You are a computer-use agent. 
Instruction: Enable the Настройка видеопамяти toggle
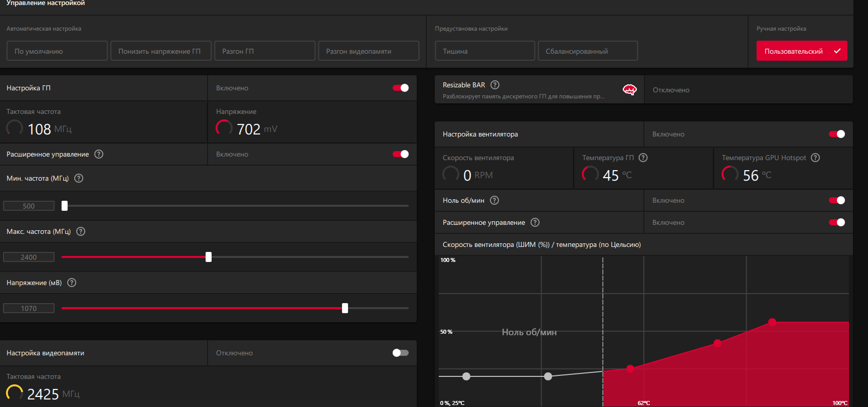[401, 353]
